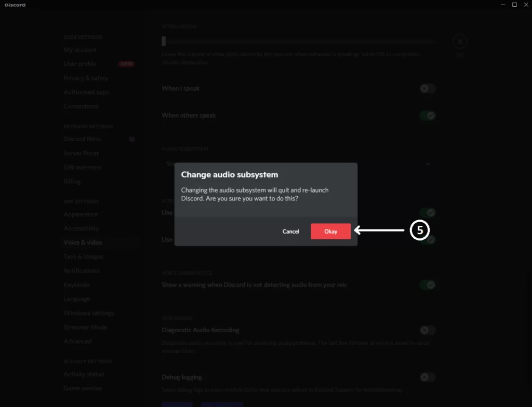Open Text & images settings

click(83, 257)
